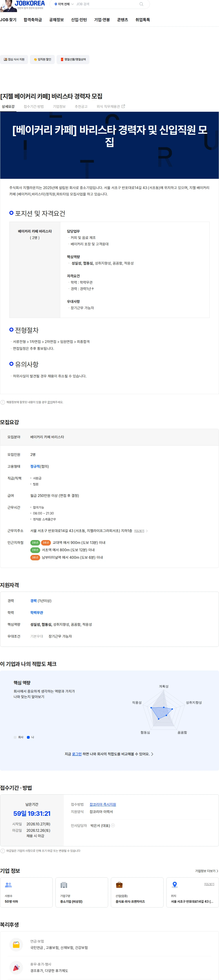Screen dimensions: 219x980
Task: Click the 학력무관 education link
Action: [x=36, y=613]
